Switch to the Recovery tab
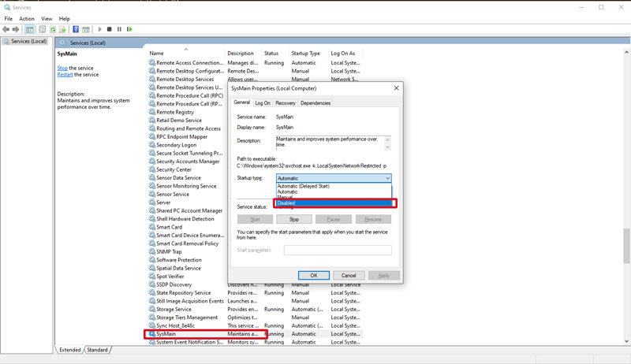The image size is (631, 364). point(286,103)
